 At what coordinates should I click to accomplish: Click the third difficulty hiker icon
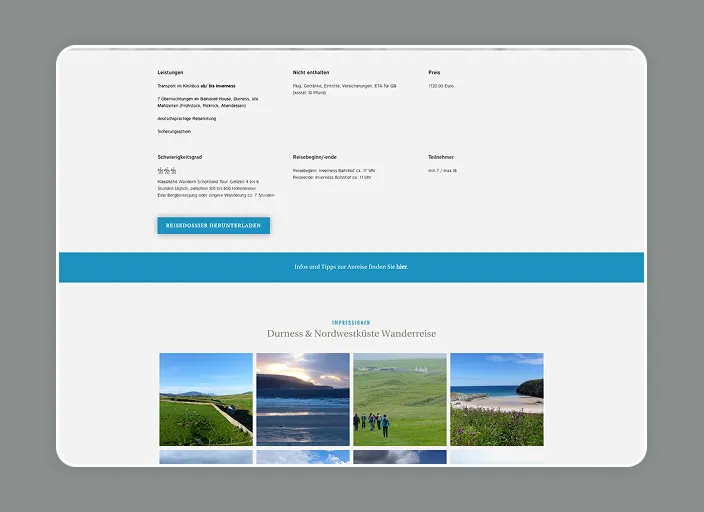[x=173, y=171]
